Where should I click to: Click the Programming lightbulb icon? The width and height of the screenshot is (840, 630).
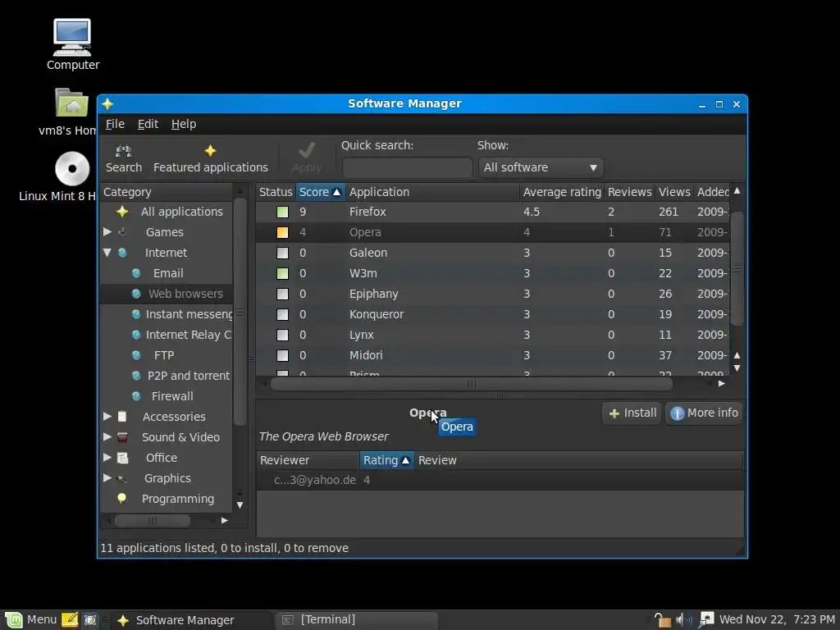coord(122,499)
